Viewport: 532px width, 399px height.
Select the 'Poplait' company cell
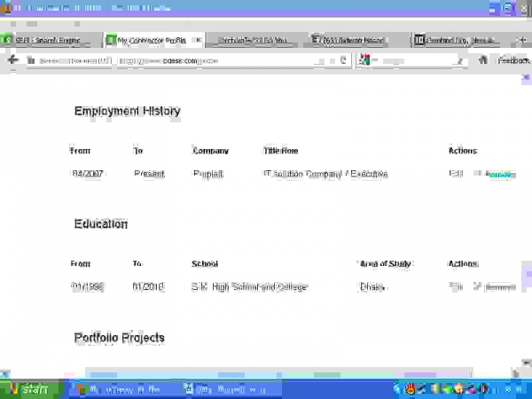coord(208,174)
